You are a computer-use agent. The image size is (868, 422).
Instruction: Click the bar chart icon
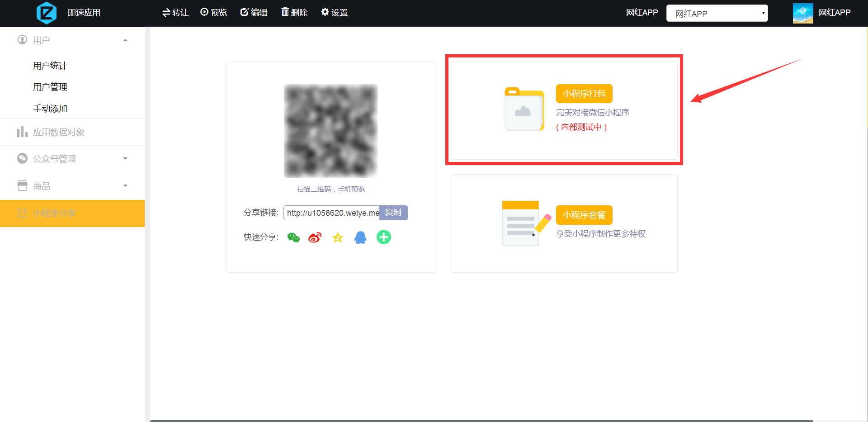click(x=22, y=132)
